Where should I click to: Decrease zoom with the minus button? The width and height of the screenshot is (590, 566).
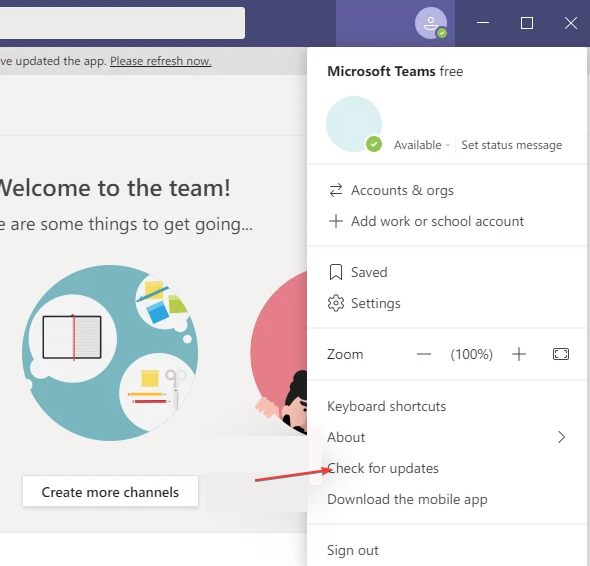[x=424, y=354]
